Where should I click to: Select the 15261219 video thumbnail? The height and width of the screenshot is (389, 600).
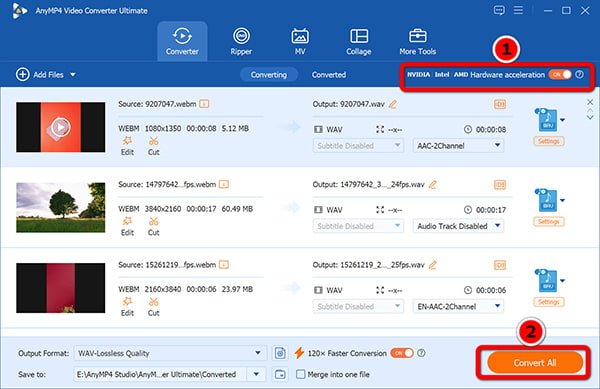click(60, 288)
